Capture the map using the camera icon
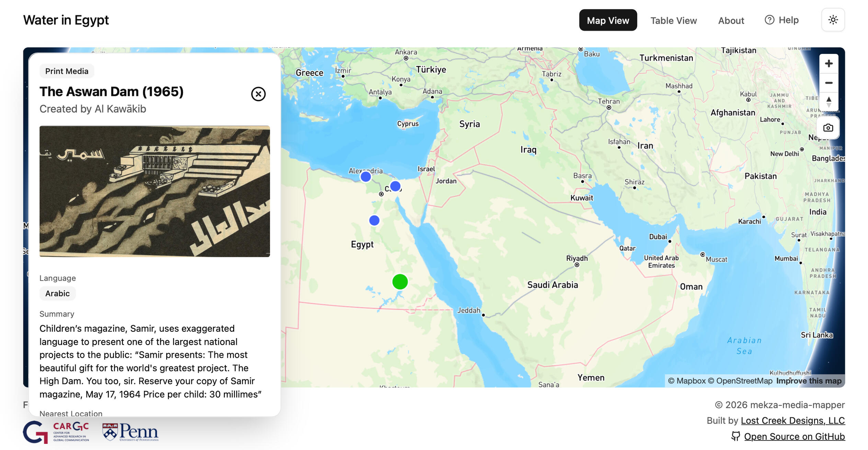Screen dimensions: 868x450 [x=829, y=127]
